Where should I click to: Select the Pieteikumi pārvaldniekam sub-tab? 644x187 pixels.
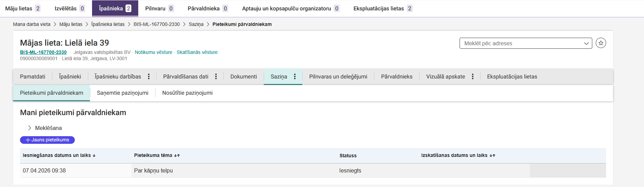pos(51,93)
